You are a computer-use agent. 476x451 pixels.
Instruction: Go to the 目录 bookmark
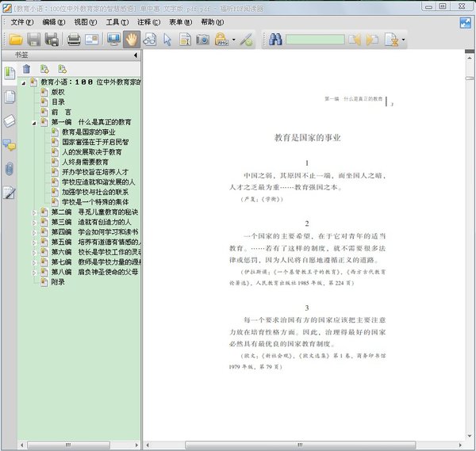coord(58,102)
